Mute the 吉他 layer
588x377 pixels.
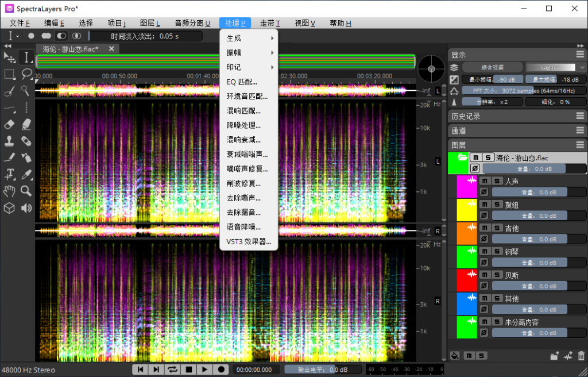(485, 228)
